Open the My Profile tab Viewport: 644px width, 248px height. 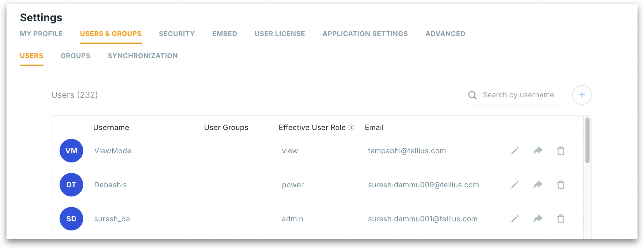[x=41, y=34]
